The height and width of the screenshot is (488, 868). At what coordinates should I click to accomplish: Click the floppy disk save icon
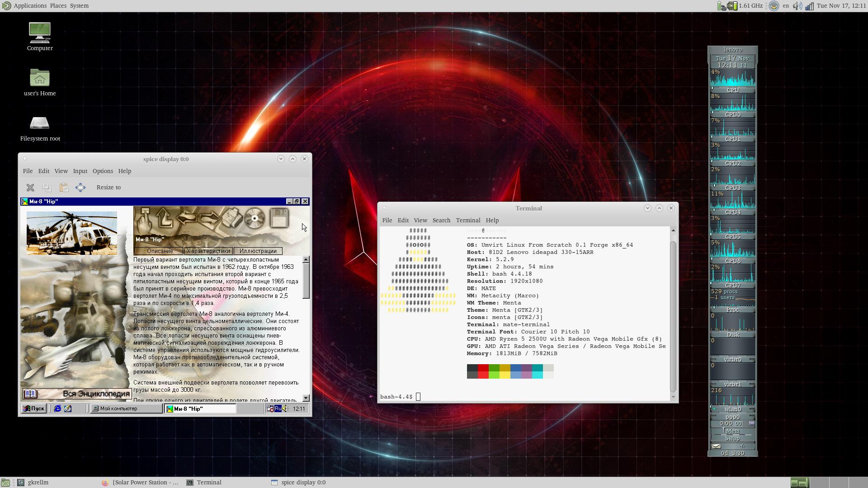click(x=279, y=218)
